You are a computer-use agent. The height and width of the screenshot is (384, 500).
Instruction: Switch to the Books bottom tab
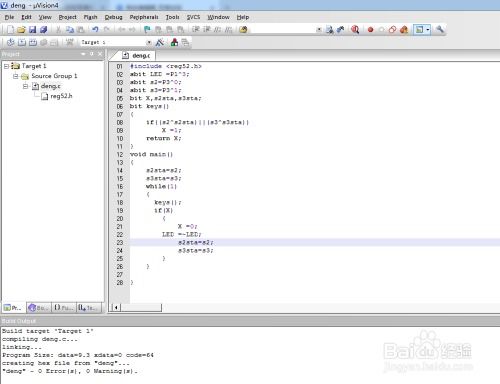click(x=39, y=307)
